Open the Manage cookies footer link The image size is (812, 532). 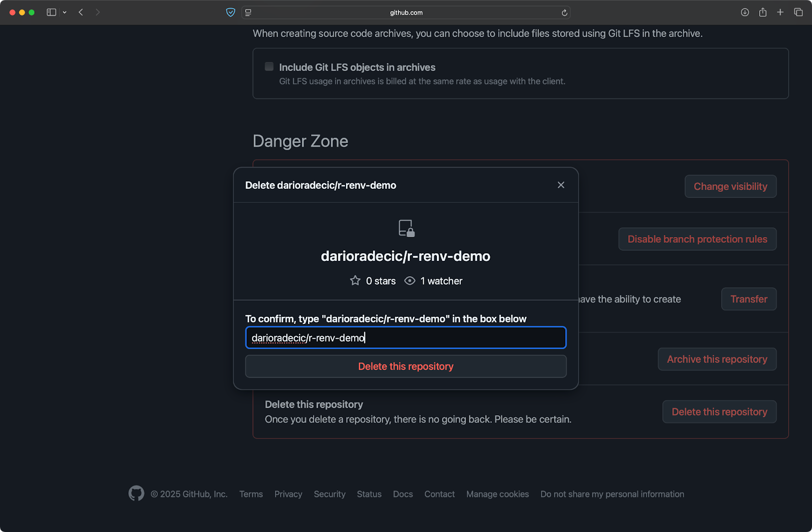(497, 494)
